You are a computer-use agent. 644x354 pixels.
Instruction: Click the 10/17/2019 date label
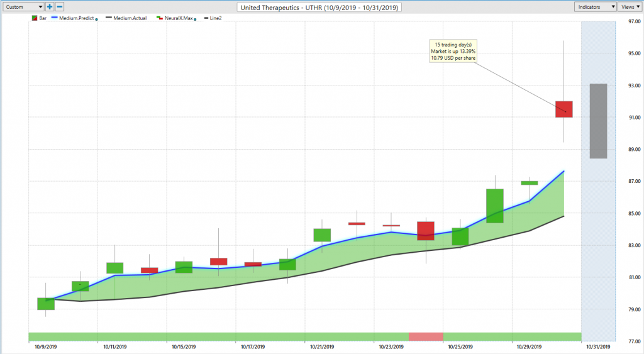[x=253, y=347]
